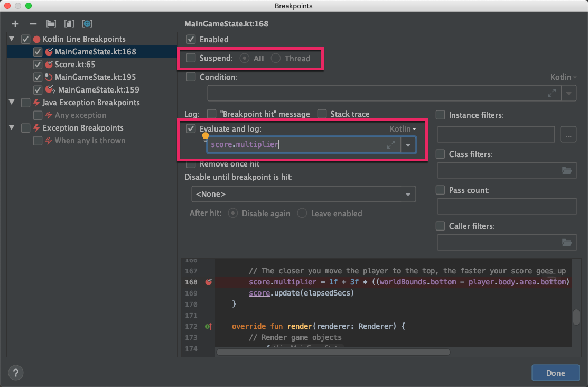Select the Thread radio button
588x387 pixels.
(x=276, y=58)
